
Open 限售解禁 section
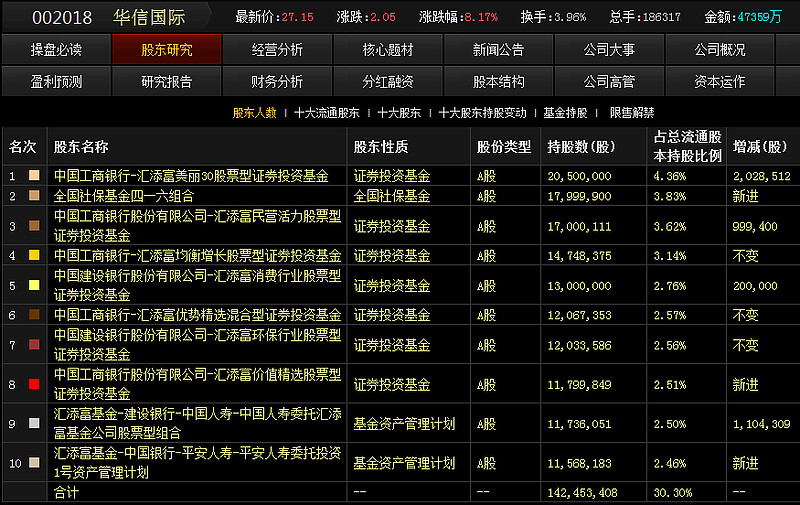click(x=632, y=113)
